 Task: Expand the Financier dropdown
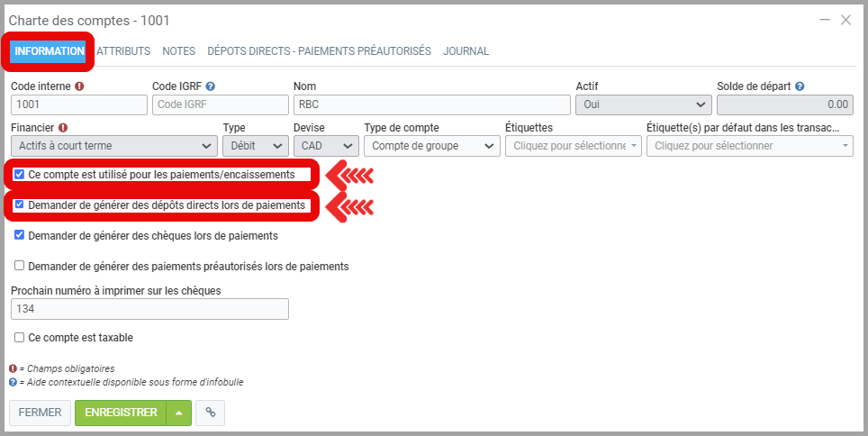[113, 146]
